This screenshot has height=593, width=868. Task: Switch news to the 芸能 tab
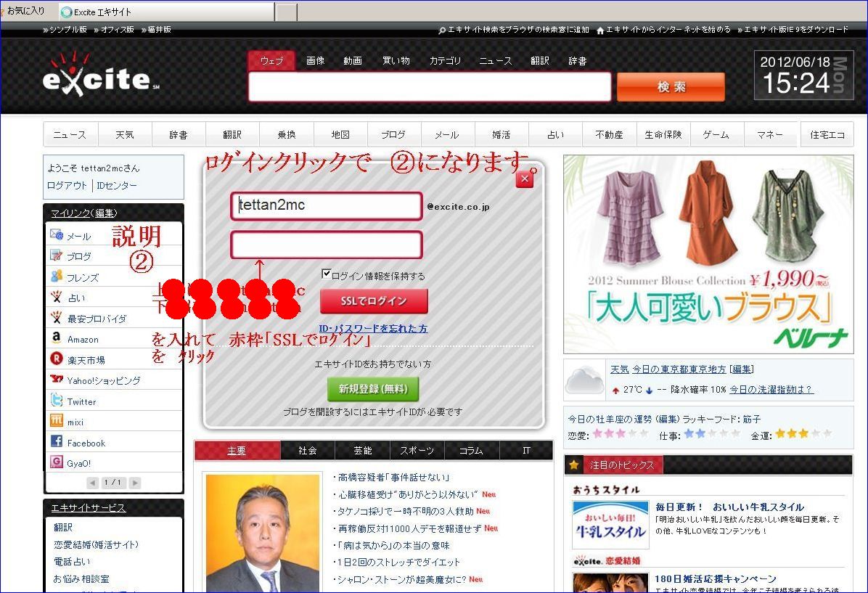pos(363,451)
